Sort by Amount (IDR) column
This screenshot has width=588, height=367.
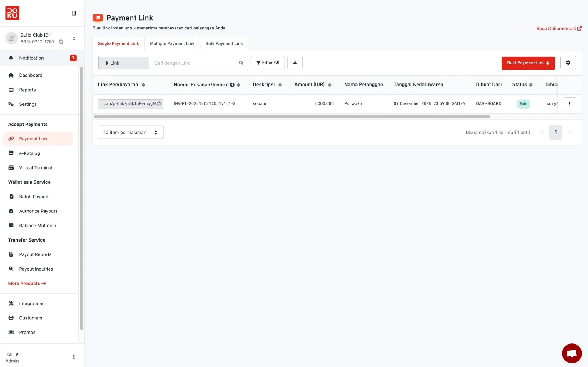pyautogui.click(x=330, y=85)
